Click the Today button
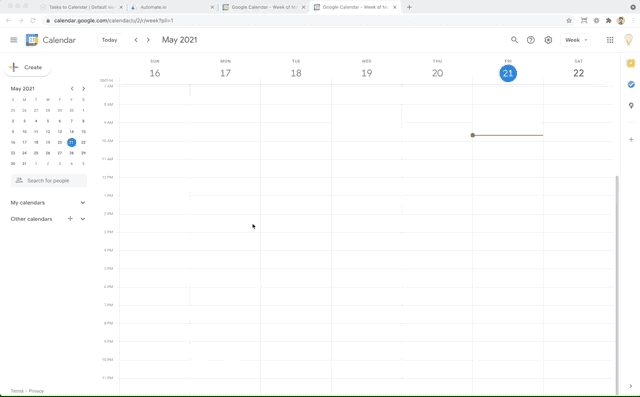This screenshot has height=397, width=640. point(109,40)
